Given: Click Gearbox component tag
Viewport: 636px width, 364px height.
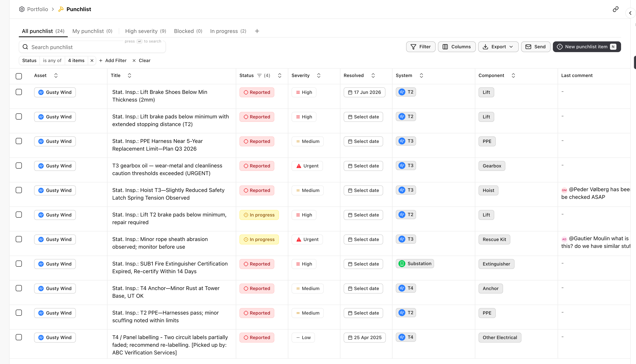Looking at the screenshot, I should [492, 166].
